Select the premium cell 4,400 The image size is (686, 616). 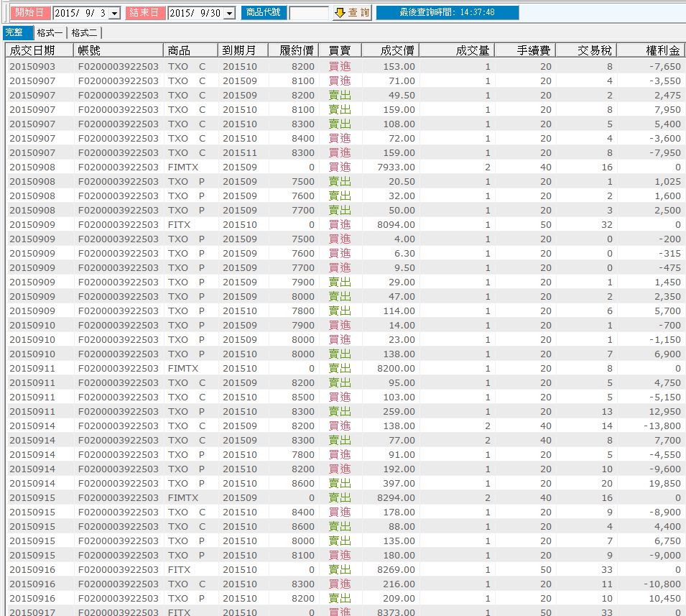click(x=667, y=527)
